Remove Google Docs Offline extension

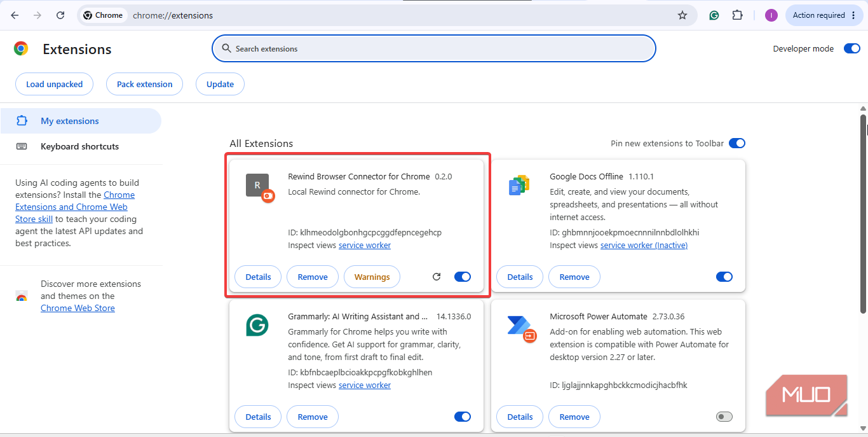(x=574, y=277)
